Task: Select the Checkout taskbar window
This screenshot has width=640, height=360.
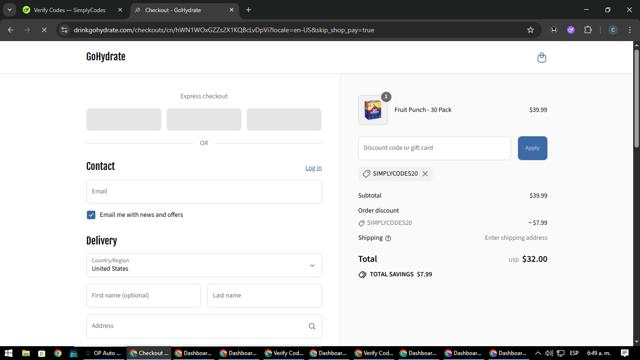Action: [x=149, y=353]
